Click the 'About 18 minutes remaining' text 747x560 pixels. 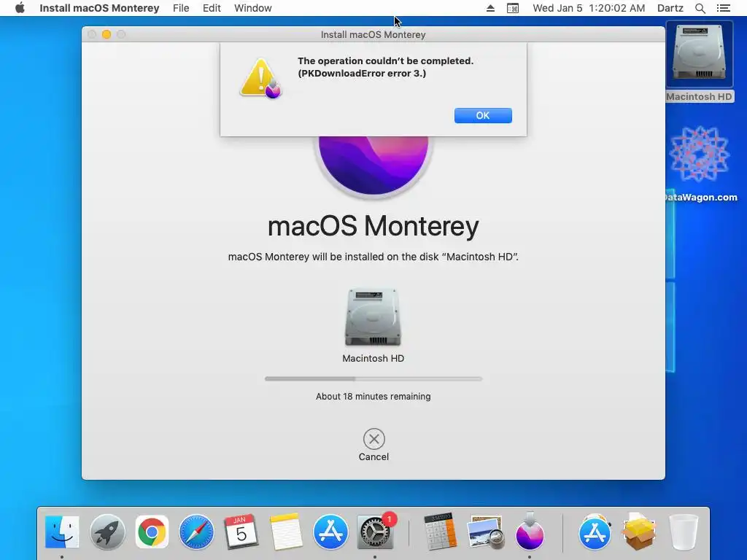pos(373,396)
